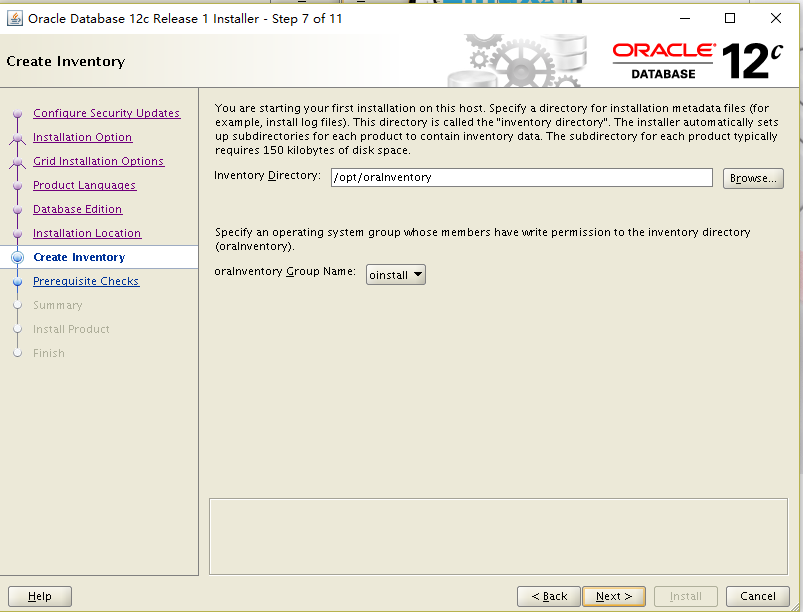
Task: Select the Create Inventory step
Action: point(79,257)
